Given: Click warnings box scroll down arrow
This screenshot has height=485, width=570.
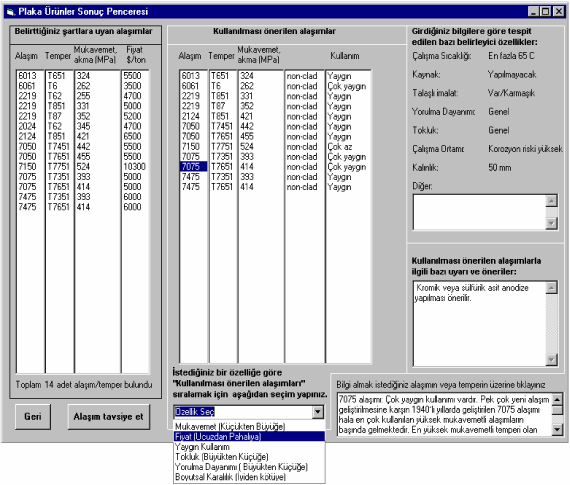Looking at the screenshot, I should pyautogui.click(x=551, y=360).
